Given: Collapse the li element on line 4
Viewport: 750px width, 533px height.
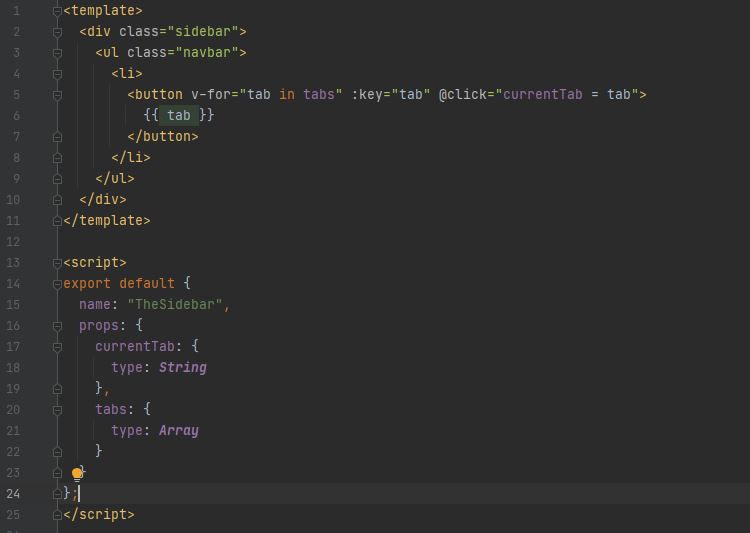Looking at the screenshot, I should pos(57,74).
